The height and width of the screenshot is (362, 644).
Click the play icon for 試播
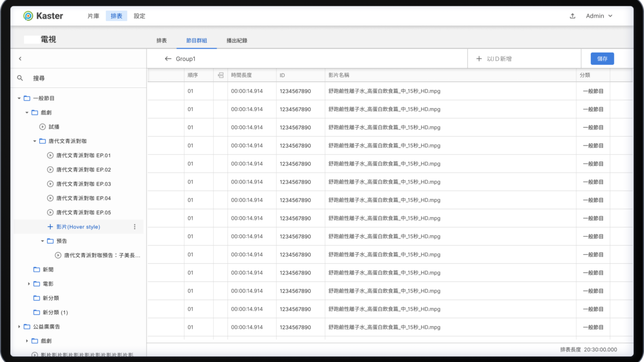pos(42,127)
